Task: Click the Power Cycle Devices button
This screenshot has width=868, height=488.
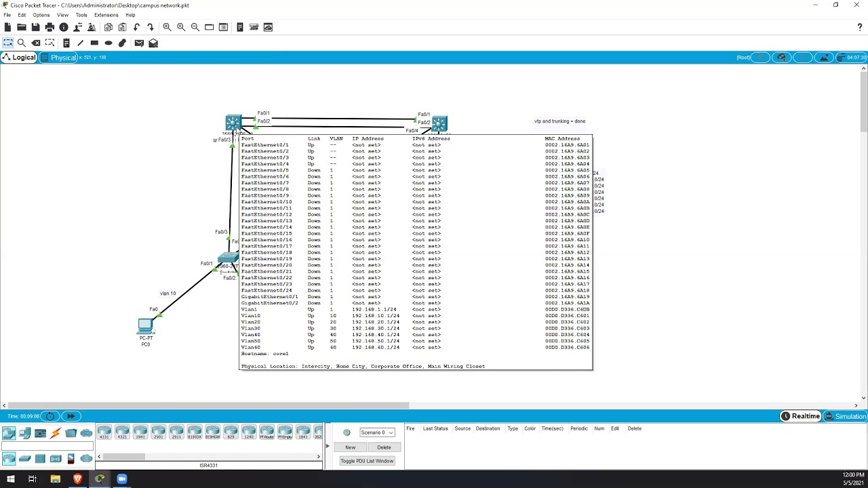Action: coord(50,416)
